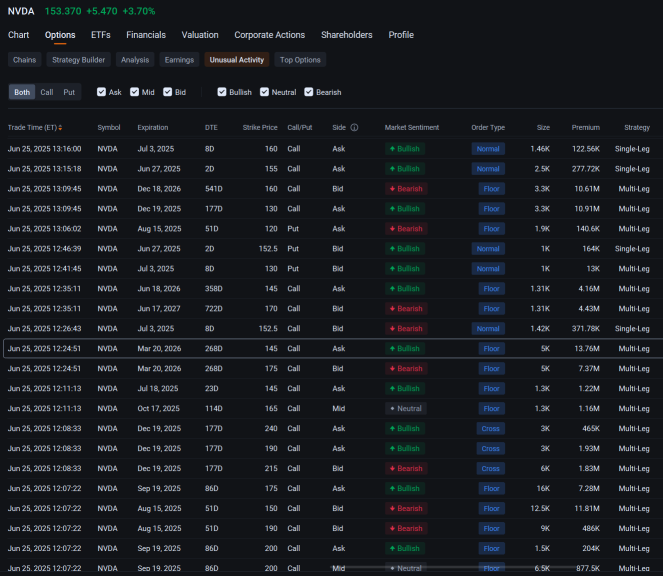
Task: Open the Analysis sub-tab
Action: [x=135, y=60]
